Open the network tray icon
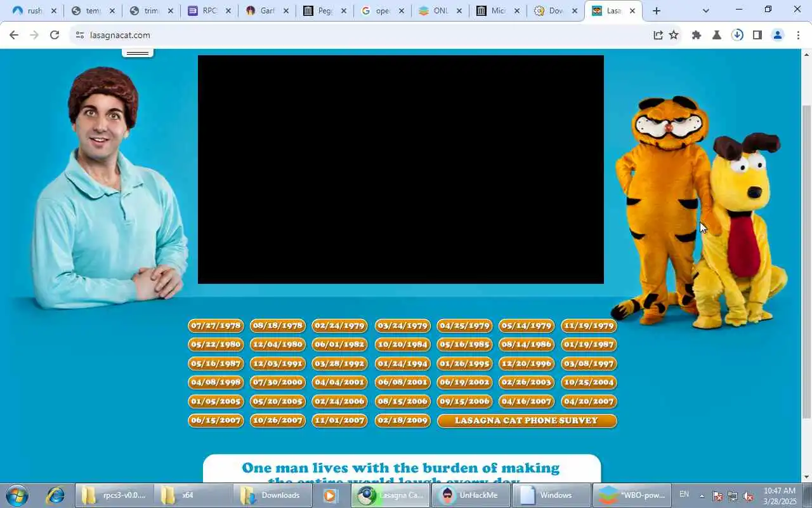The image size is (812, 508). tap(733, 496)
